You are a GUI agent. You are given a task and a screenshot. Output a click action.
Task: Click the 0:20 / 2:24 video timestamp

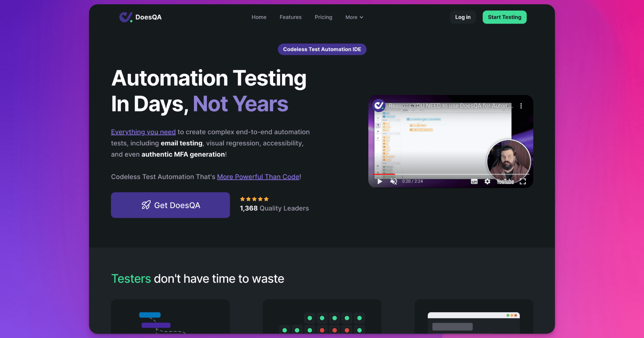click(412, 181)
